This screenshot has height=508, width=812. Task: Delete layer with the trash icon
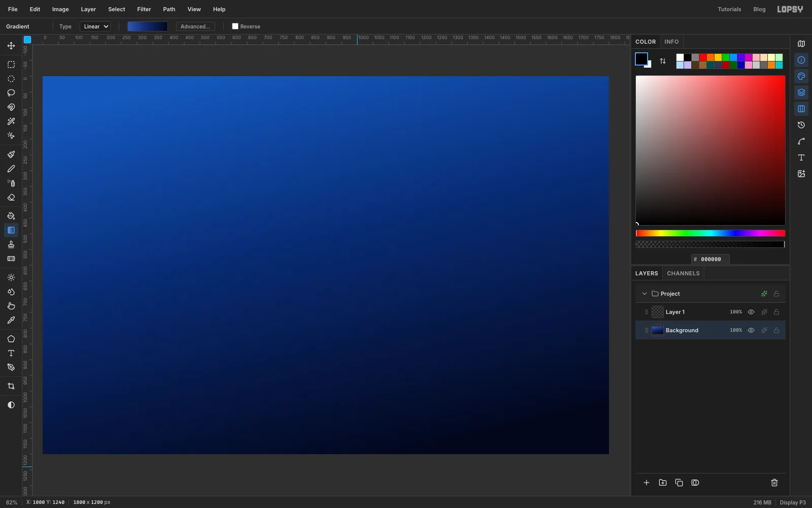(x=774, y=483)
